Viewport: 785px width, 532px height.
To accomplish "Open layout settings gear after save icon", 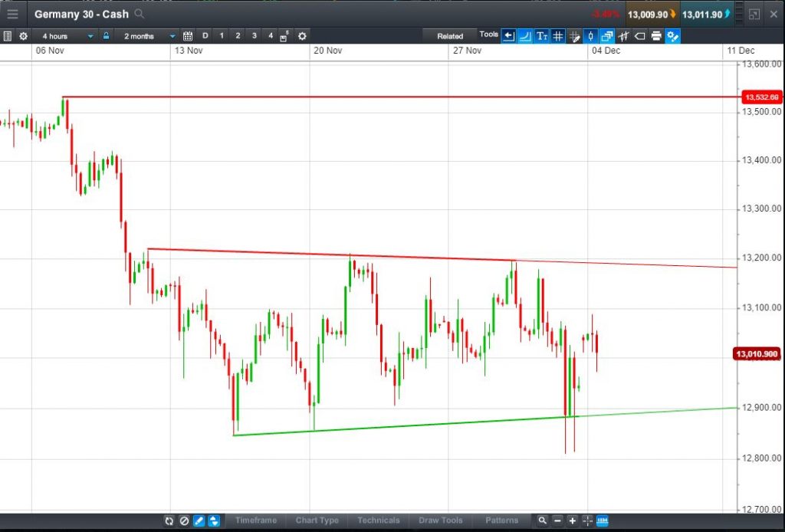I will pyautogui.click(x=302, y=36).
